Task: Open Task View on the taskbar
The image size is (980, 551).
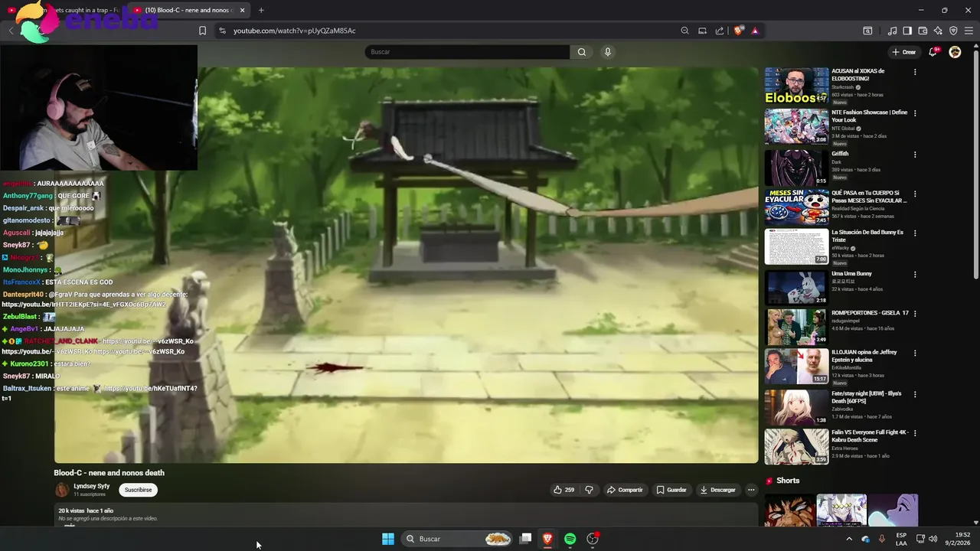Action: click(525, 539)
